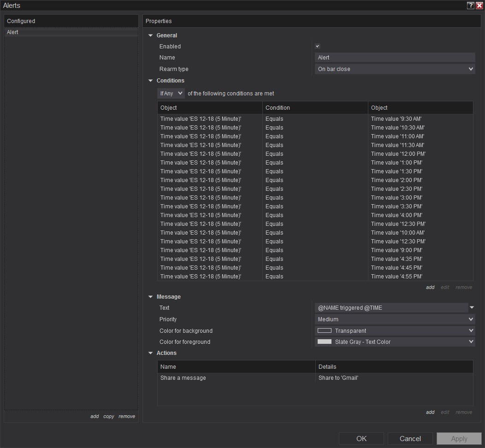Select condition row with '4:00 PM'
The width and height of the screenshot is (485, 448).
[x=315, y=215]
